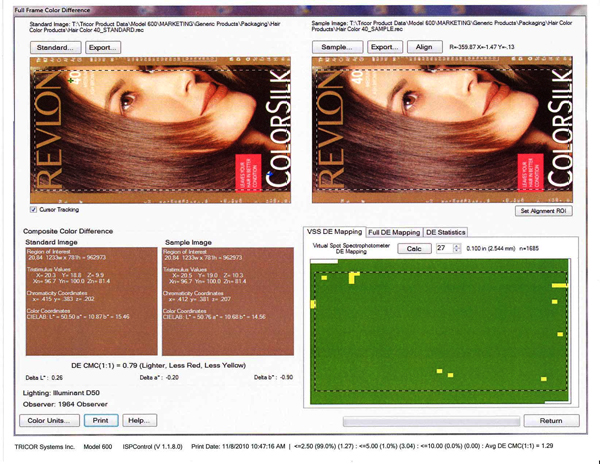This screenshot has width=600, height=464.
Task: Increase spot size with the up arrow
Action: [x=457, y=246]
